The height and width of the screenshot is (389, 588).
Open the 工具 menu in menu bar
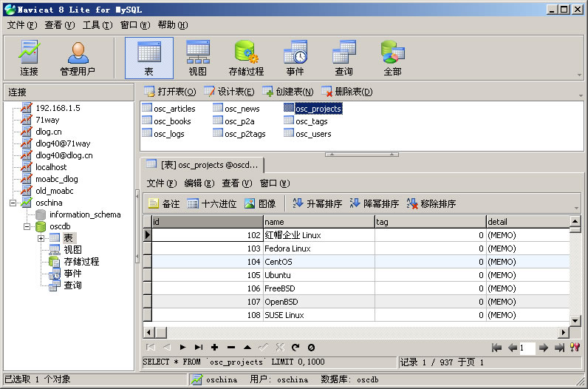click(x=97, y=24)
